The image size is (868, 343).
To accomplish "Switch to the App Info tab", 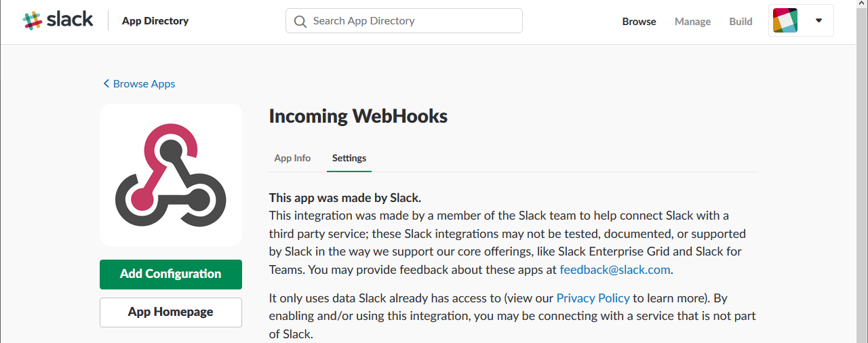I will [x=292, y=158].
